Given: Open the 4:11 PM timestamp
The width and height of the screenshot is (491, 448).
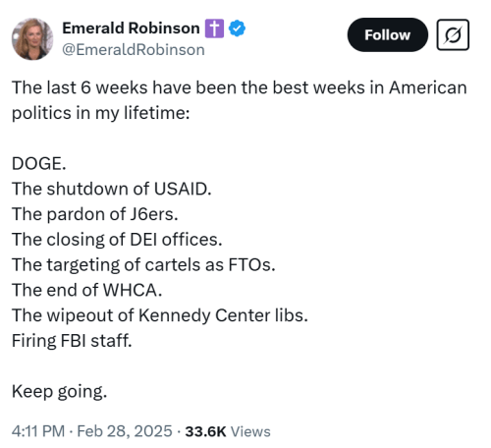Looking at the screenshot, I should [x=38, y=431].
